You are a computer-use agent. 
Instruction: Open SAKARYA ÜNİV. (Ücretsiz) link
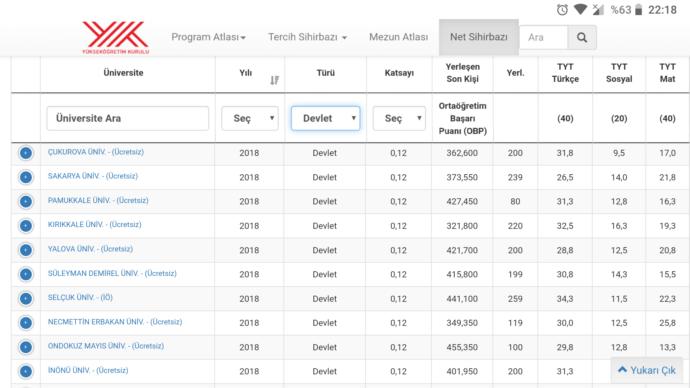(92, 176)
